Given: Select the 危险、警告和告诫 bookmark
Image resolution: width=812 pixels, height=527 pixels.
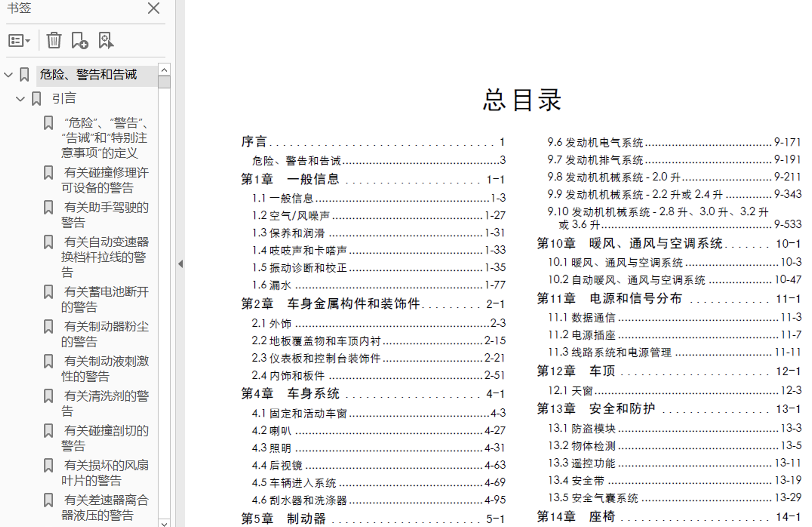Looking at the screenshot, I should pyautogui.click(x=88, y=74).
